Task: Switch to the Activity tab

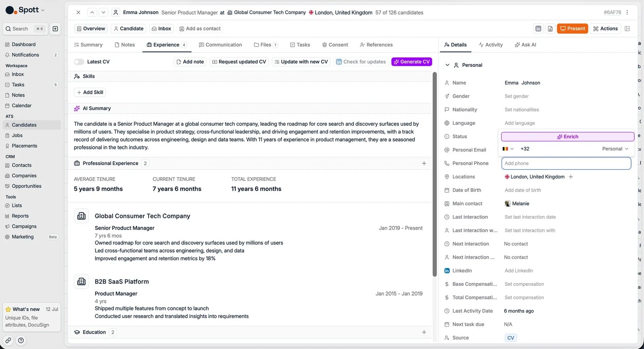Action: click(x=491, y=45)
